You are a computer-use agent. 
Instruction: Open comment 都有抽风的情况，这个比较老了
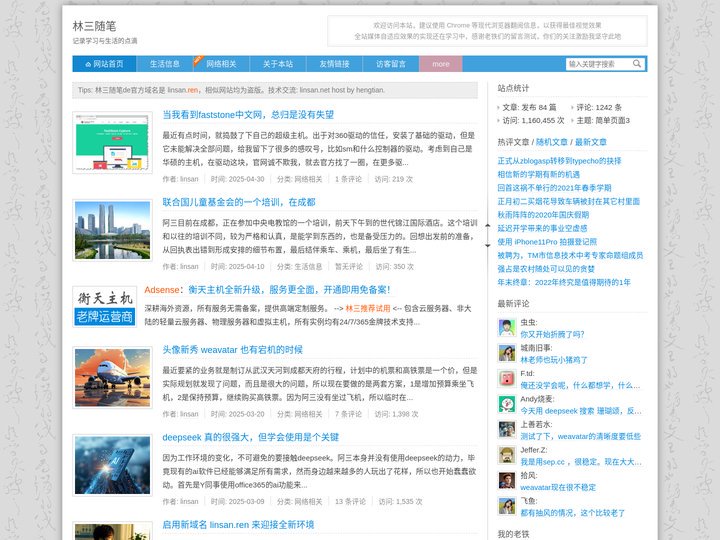coord(573,513)
